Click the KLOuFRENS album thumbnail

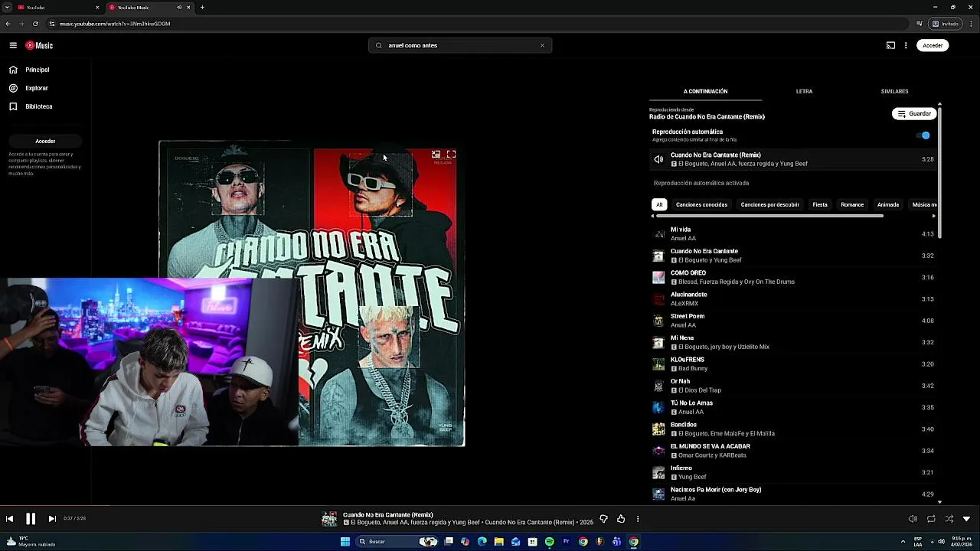[658, 364]
